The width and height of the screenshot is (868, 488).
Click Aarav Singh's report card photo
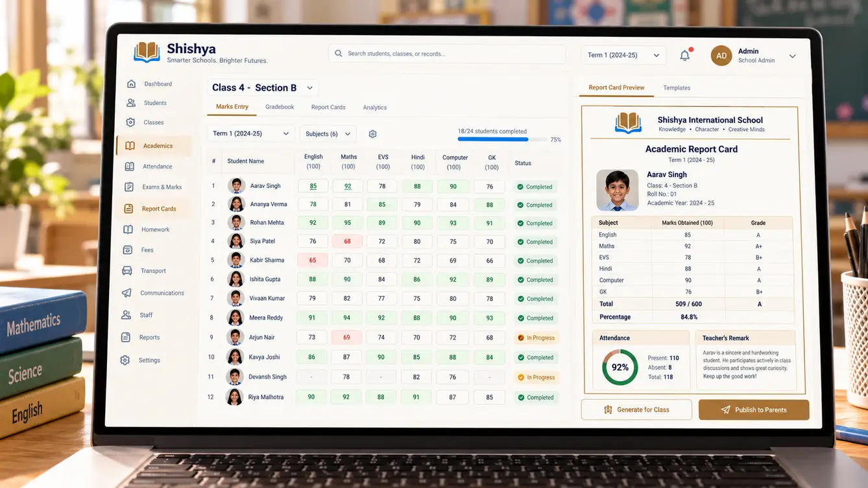point(617,191)
